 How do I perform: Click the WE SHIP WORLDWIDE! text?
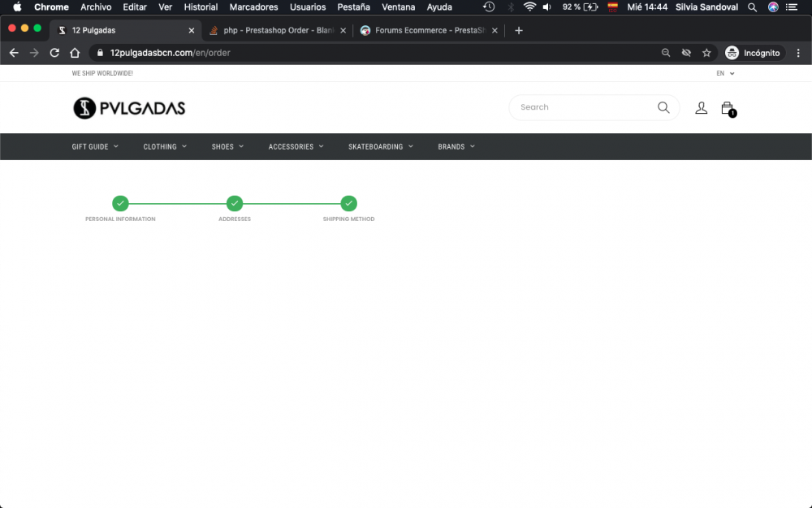tap(102, 74)
